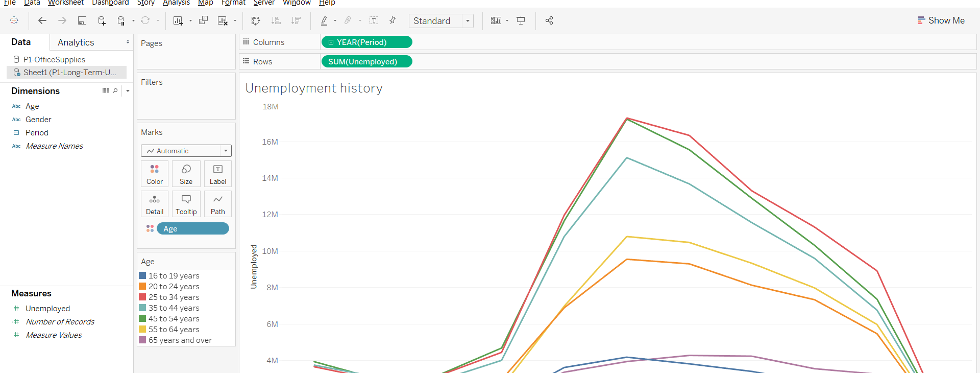Image resolution: width=980 pixels, height=373 pixels.
Task: Create a new worksheet icon
Action: (x=178, y=20)
